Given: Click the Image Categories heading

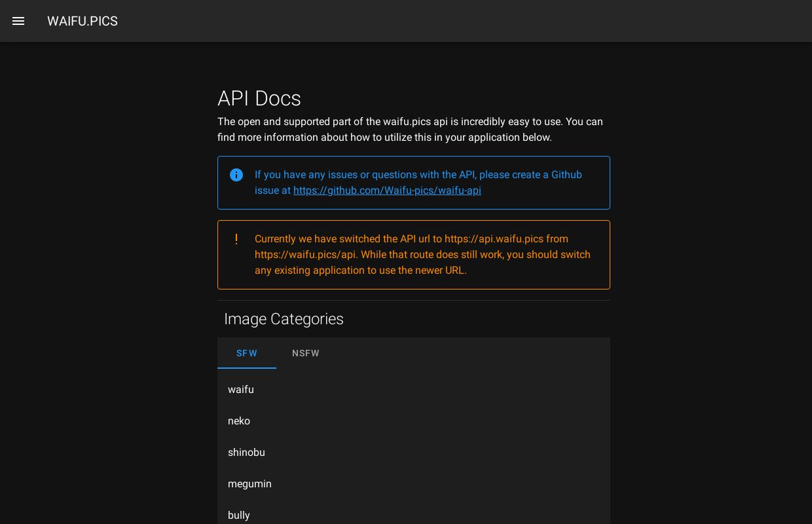Looking at the screenshot, I should (284, 319).
